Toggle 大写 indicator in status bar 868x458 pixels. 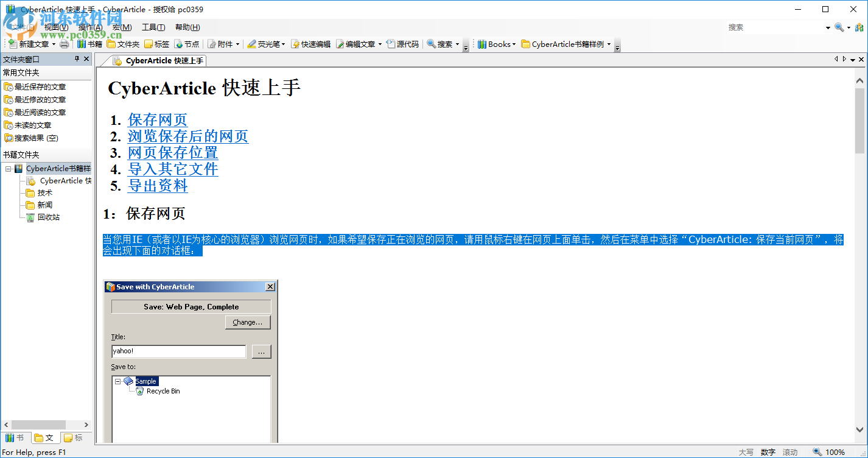(x=746, y=452)
